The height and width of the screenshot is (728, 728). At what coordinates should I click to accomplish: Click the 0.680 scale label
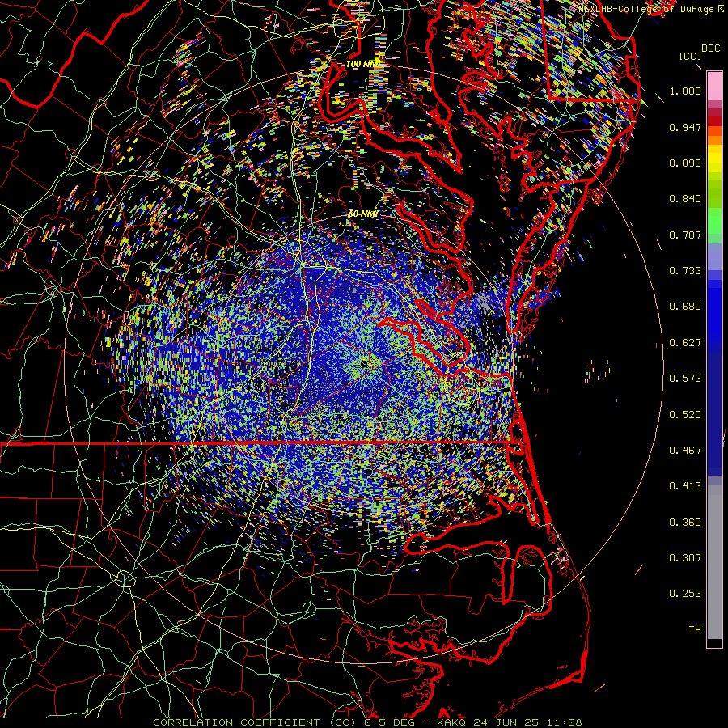[685, 307]
